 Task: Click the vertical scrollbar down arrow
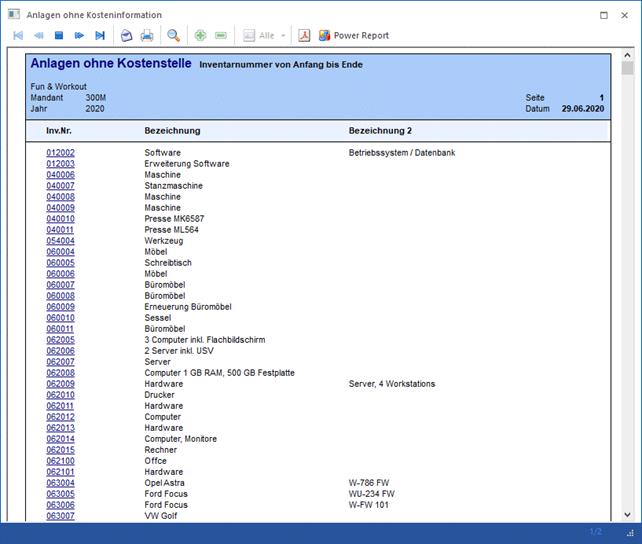pyautogui.click(x=627, y=514)
